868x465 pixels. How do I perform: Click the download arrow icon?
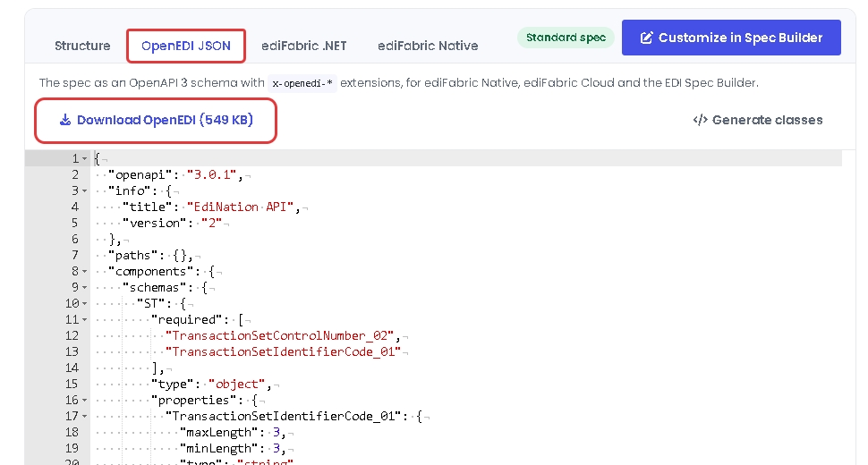[x=65, y=120]
